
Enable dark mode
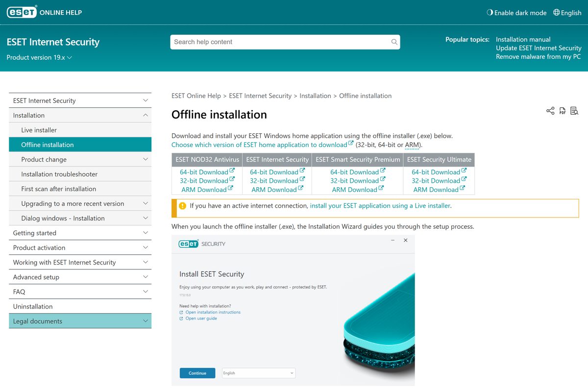point(516,13)
